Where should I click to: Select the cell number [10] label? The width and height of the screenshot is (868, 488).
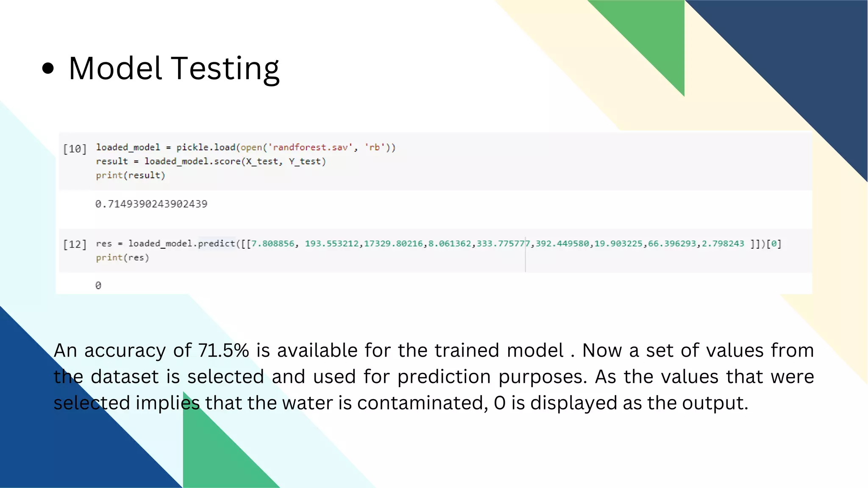click(x=75, y=149)
